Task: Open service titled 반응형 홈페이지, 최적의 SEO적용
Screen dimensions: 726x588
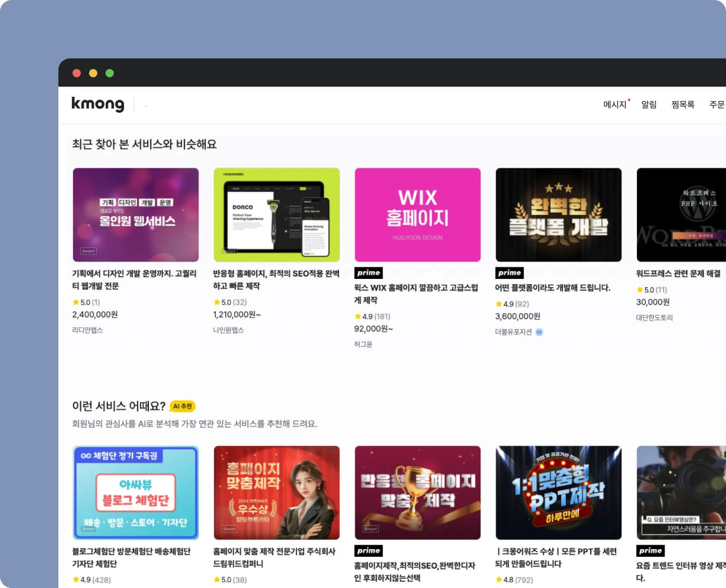Action: pos(276,280)
